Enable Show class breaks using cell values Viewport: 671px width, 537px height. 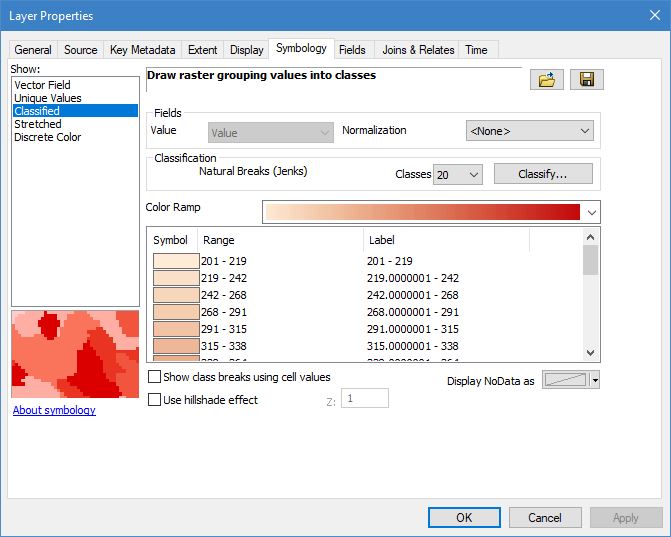point(154,377)
